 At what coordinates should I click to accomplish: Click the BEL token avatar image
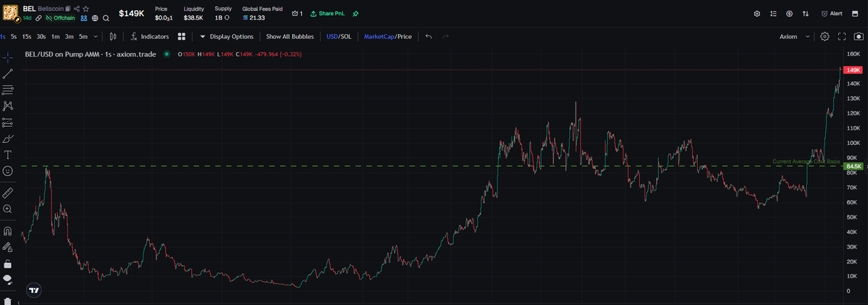(10, 13)
